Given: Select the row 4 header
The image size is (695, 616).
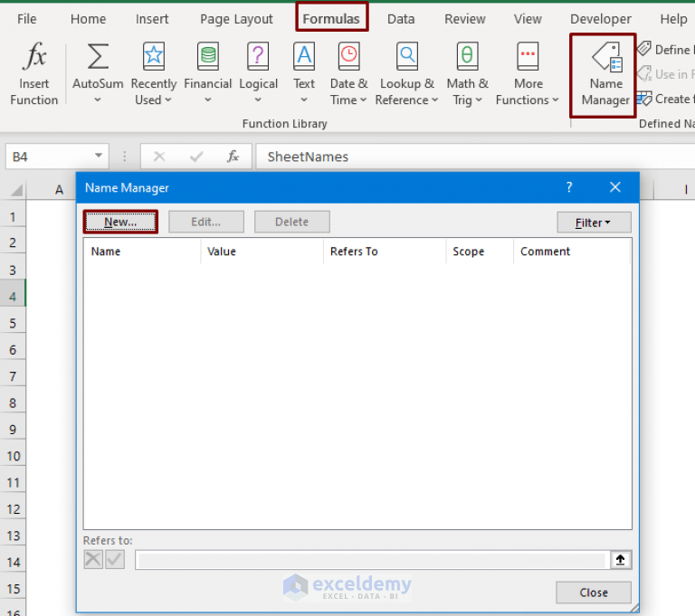Looking at the screenshot, I should [x=13, y=297].
